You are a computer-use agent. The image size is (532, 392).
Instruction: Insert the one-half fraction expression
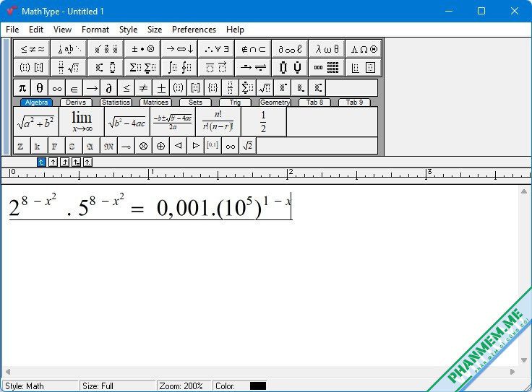264,122
